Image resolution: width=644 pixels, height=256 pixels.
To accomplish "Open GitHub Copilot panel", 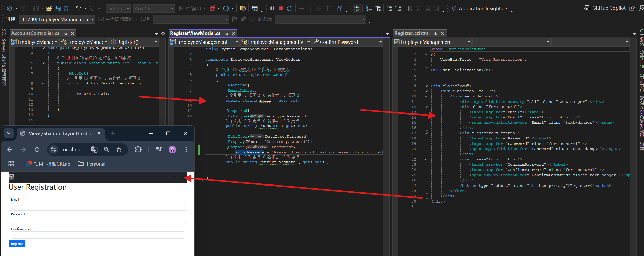I will click(x=605, y=8).
